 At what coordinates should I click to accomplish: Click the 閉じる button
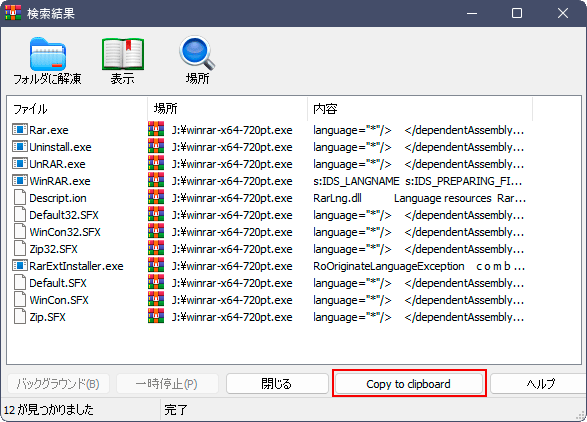click(x=277, y=384)
